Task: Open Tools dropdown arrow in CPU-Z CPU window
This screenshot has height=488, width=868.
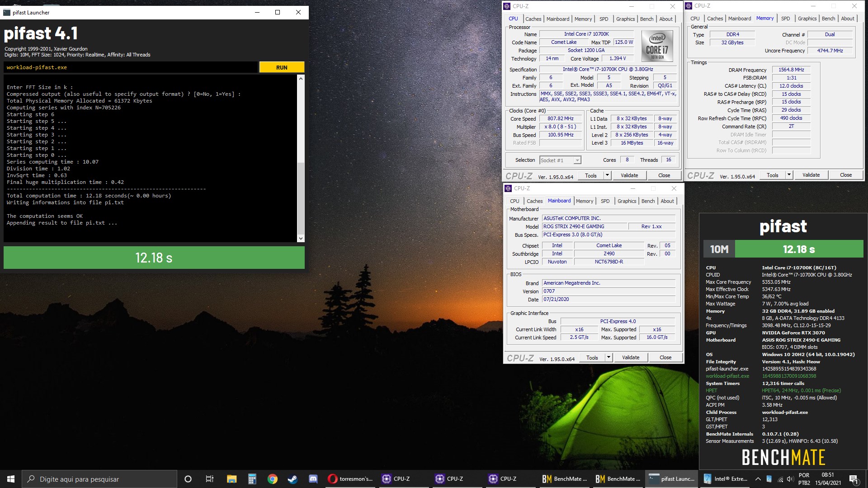Action: 607,175
